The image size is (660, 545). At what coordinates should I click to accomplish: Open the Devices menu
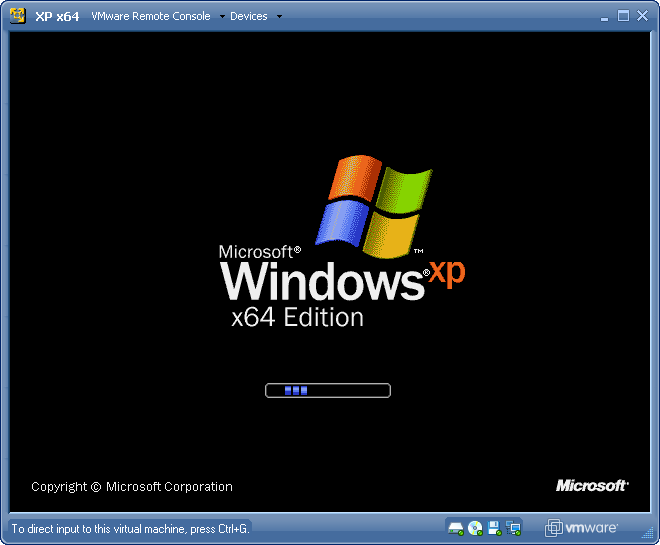tap(249, 16)
